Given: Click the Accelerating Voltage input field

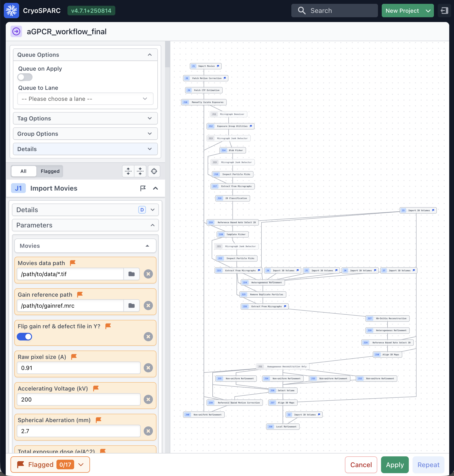Looking at the screenshot, I should pos(79,399).
